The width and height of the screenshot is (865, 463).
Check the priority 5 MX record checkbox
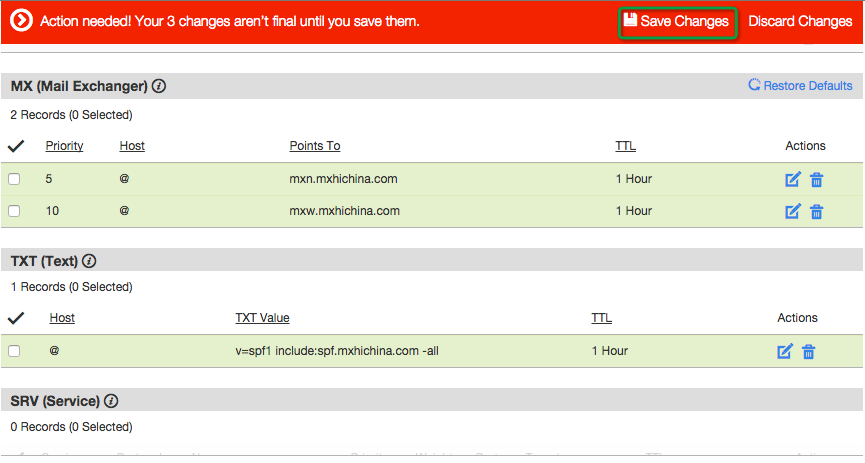(x=14, y=179)
